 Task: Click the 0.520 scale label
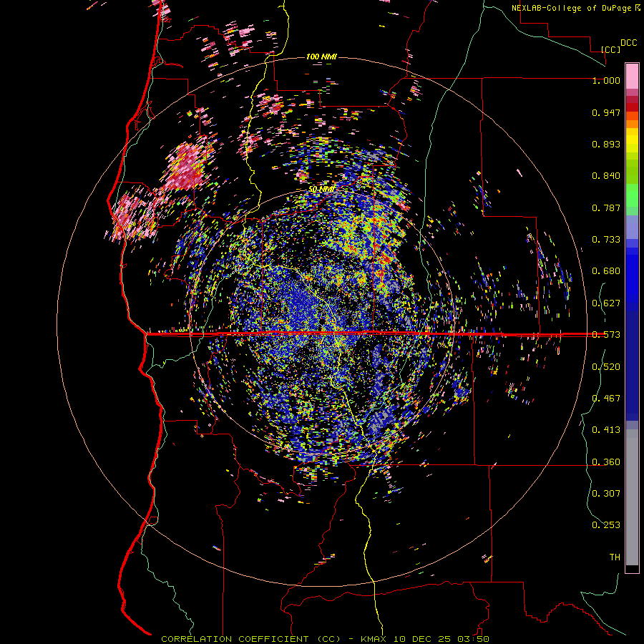(x=606, y=367)
